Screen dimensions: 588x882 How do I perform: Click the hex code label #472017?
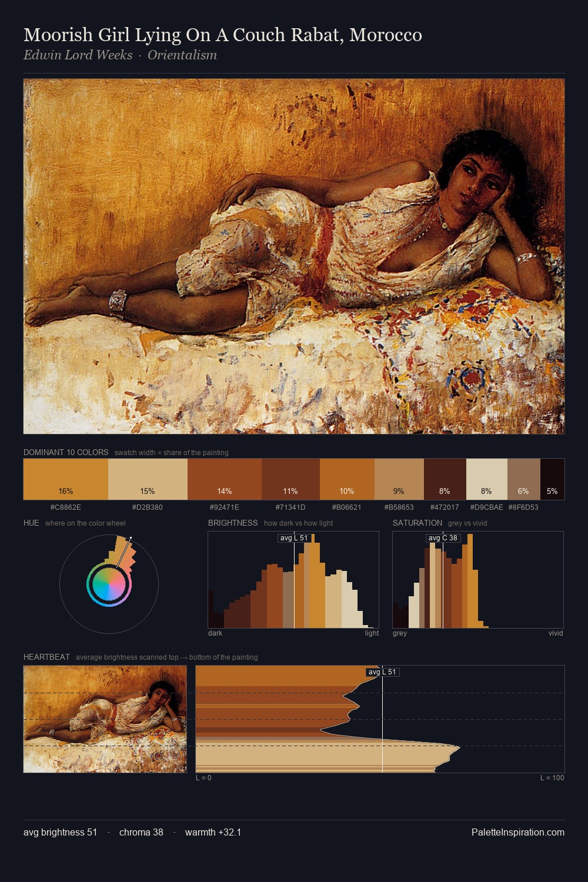pyautogui.click(x=445, y=507)
